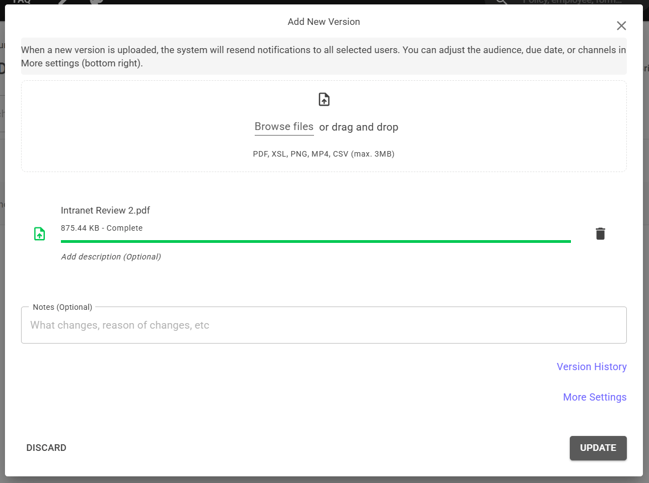Click the UPDATE button
The width and height of the screenshot is (649, 483).
pos(598,448)
